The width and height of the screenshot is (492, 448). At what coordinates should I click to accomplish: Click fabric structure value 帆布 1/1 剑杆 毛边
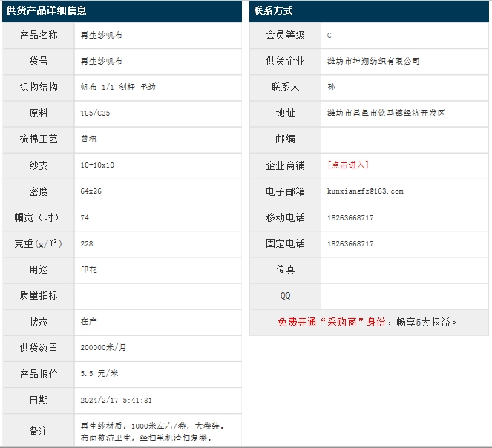[x=118, y=88]
